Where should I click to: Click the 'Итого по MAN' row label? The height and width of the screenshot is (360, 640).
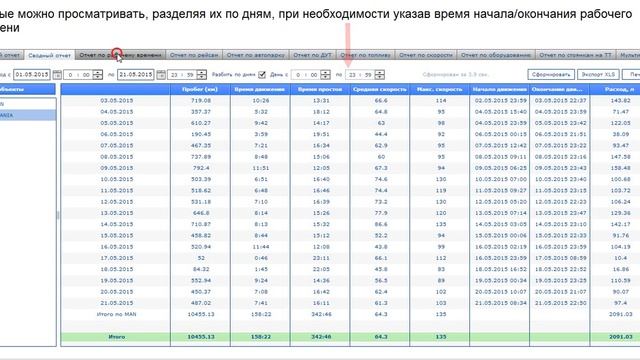(x=117, y=314)
